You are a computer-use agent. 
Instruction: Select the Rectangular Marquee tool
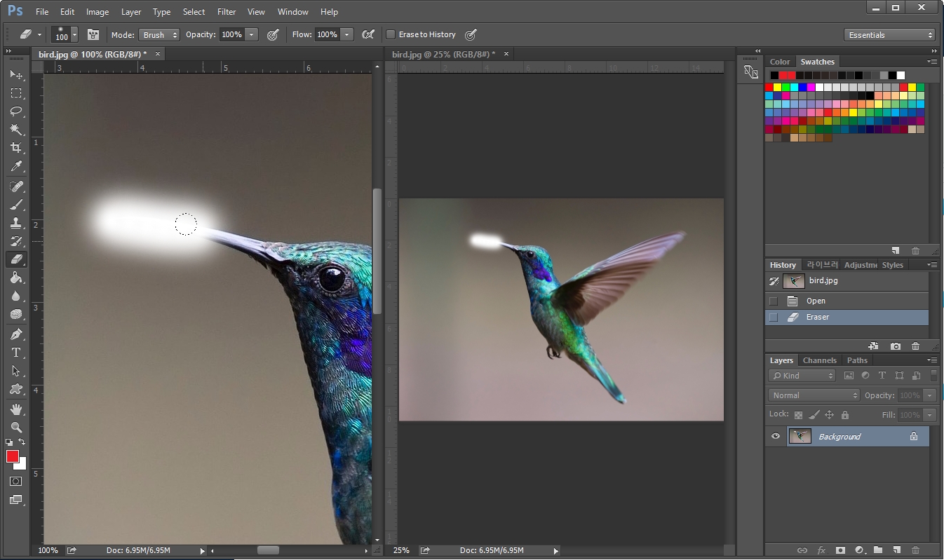click(x=16, y=93)
